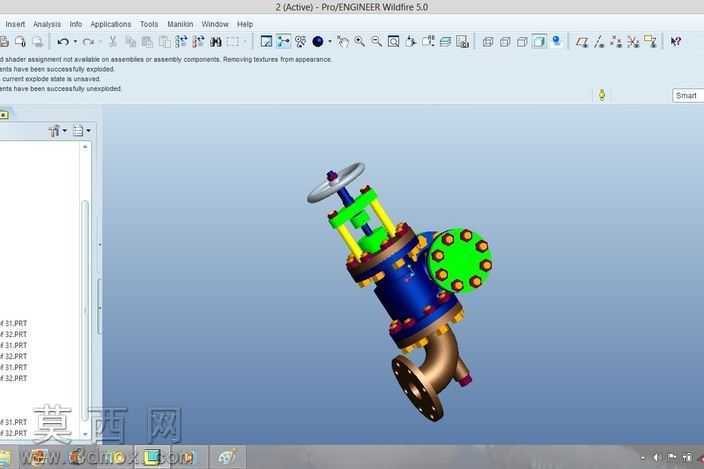Expand the selection tool dropdown arrow
Image resolution: width=704 pixels, height=469 pixels.
[x=245, y=42]
